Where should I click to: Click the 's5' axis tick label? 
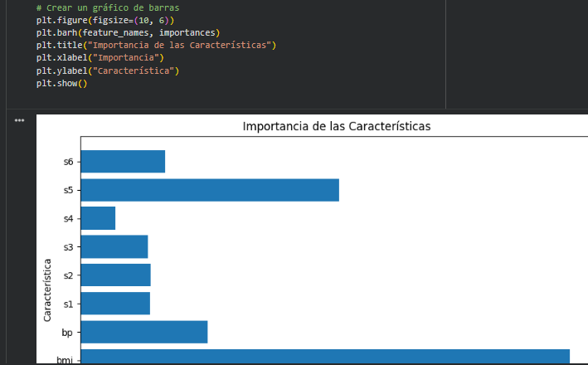pyautogui.click(x=68, y=190)
